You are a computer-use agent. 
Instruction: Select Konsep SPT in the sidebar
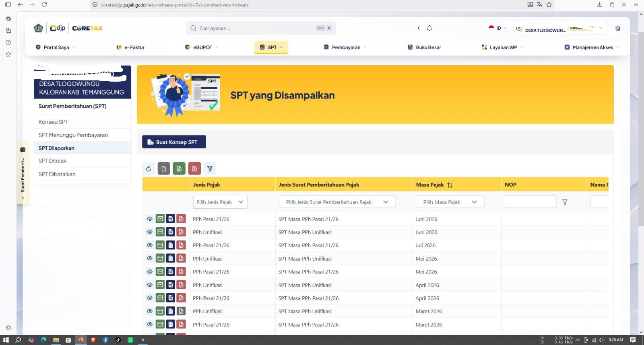pyautogui.click(x=83, y=122)
